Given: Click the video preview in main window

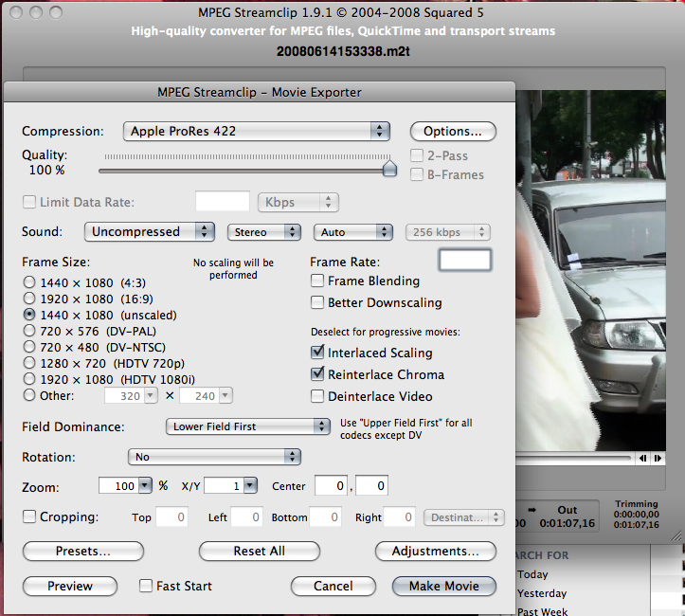Looking at the screenshot, I should (590, 271).
